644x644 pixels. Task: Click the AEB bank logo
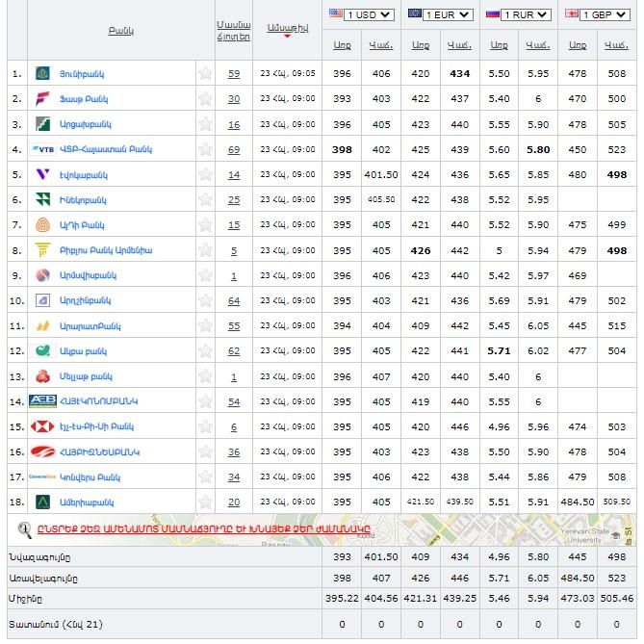tap(42, 401)
